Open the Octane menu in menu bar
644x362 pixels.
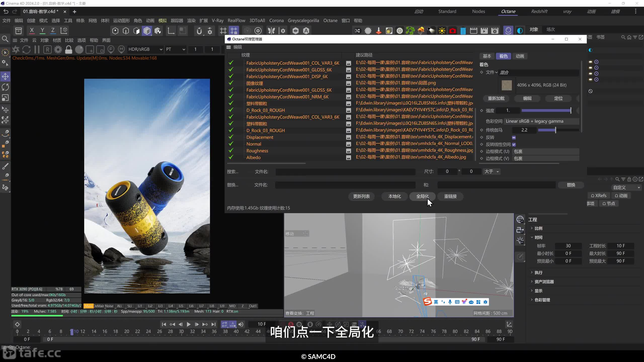tap(330, 21)
